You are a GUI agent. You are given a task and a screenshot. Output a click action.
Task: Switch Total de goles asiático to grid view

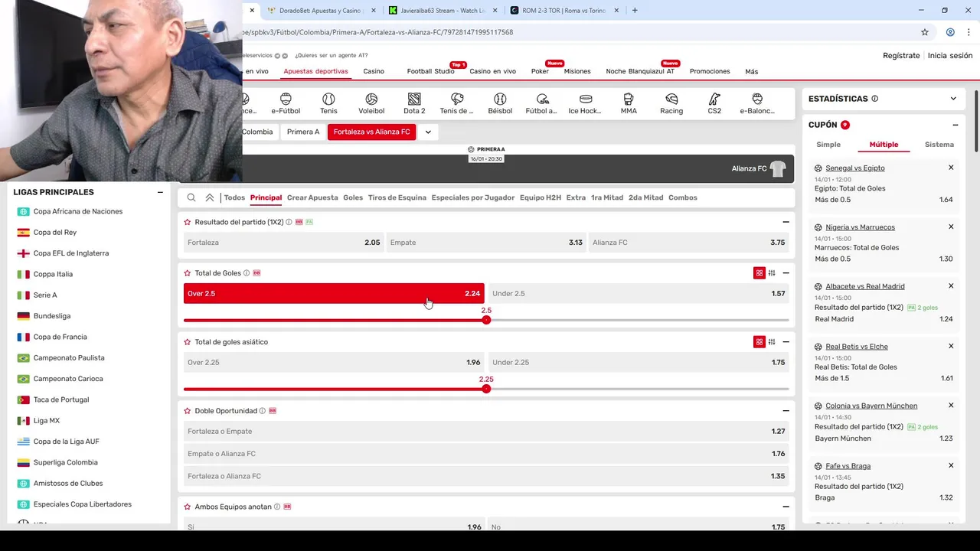(x=759, y=342)
